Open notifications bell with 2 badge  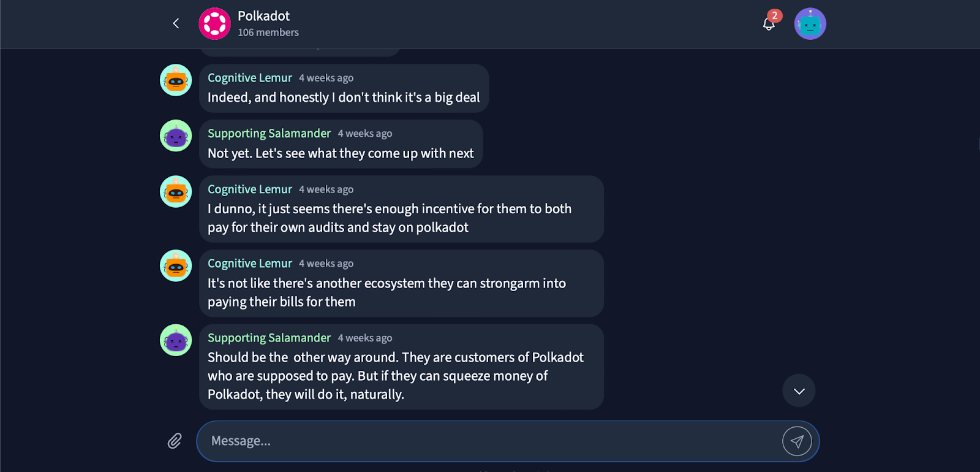[x=769, y=23]
